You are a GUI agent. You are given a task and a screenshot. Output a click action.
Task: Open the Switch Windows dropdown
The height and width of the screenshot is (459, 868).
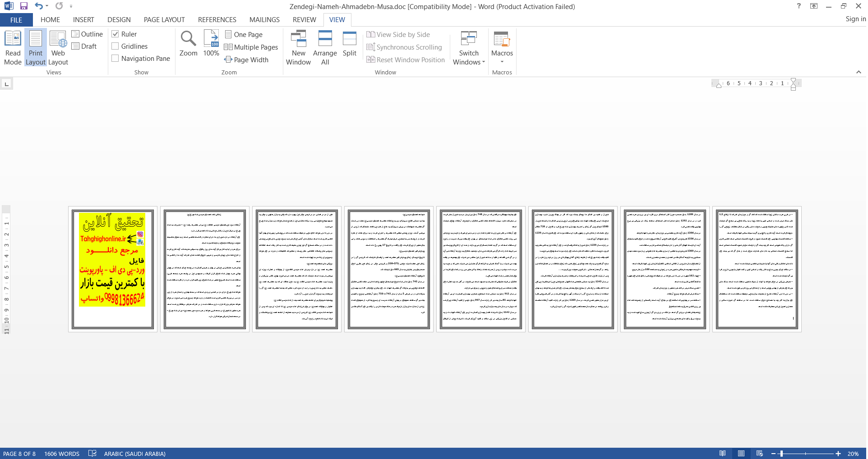[469, 48]
